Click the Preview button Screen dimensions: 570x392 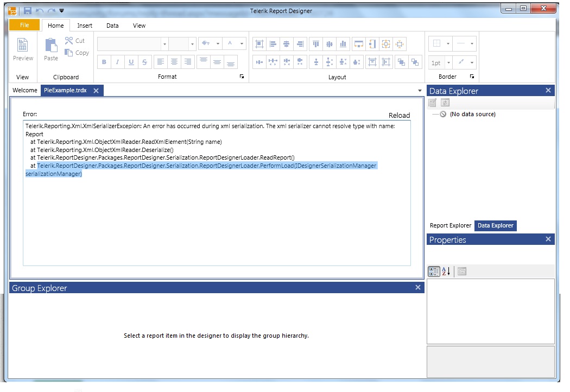tap(23, 50)
